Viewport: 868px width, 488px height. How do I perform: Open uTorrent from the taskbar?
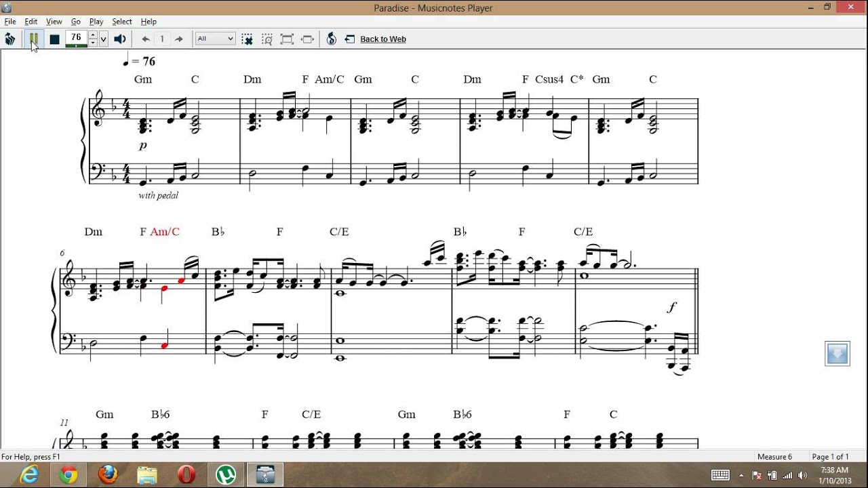pyautogui.click(x=225, y=475)
